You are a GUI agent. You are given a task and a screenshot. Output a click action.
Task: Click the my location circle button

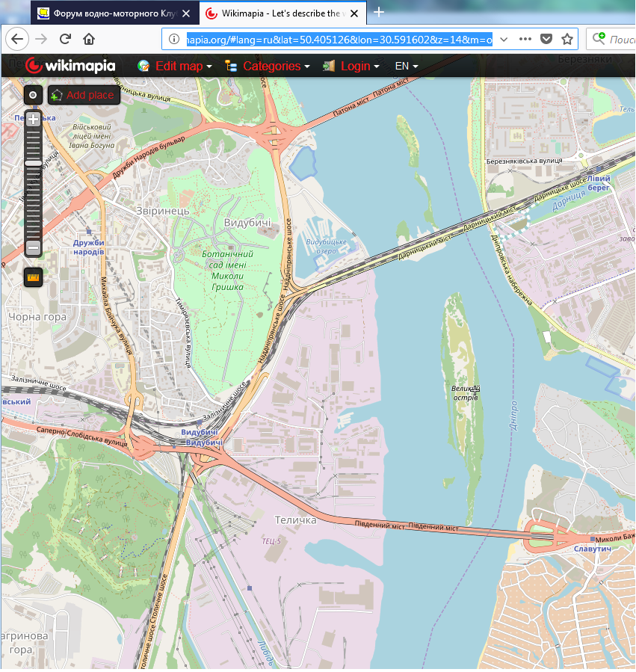33,95
